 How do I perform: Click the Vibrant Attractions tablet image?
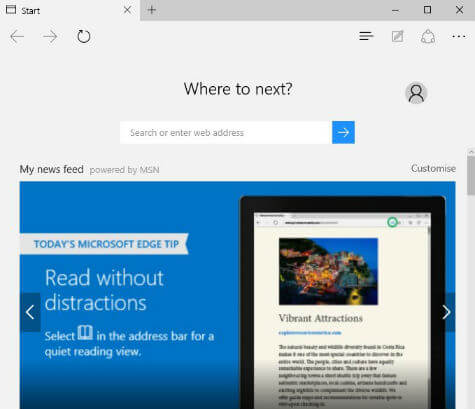pos(343,303)
